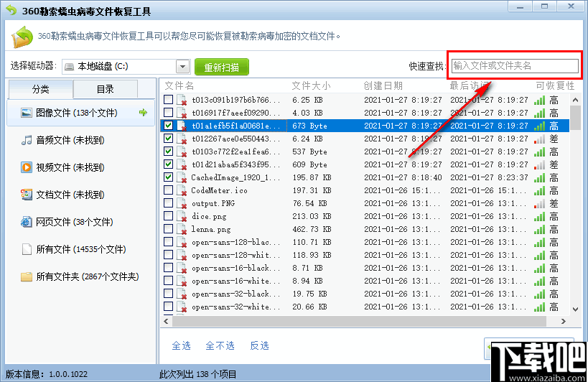Viewport: 588px width, 382px height.
Task: Select 所有文件夹 (2867个文件夹) category
Action: point(80,276)
